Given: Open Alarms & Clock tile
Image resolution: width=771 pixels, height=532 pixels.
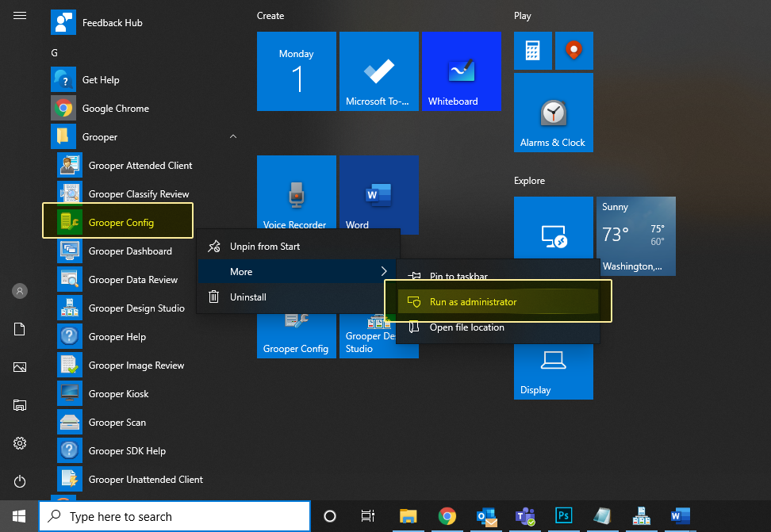Looking at the screenshot, I should coord(553,113).
